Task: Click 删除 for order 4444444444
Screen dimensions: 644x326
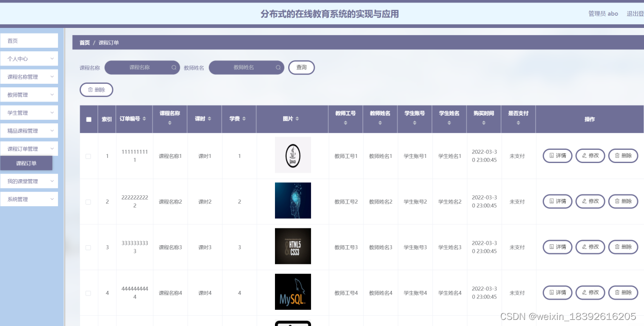Action: [623, 292]
